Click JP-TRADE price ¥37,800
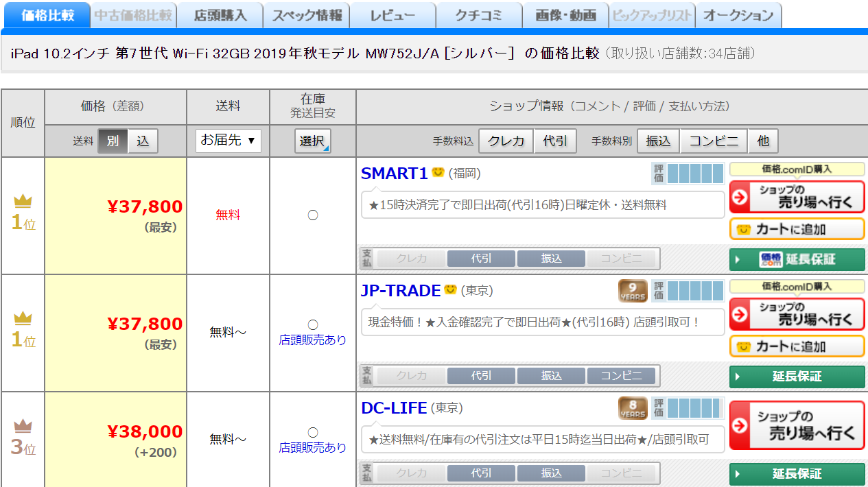This screenshot has height=487, width=868. 145,324
